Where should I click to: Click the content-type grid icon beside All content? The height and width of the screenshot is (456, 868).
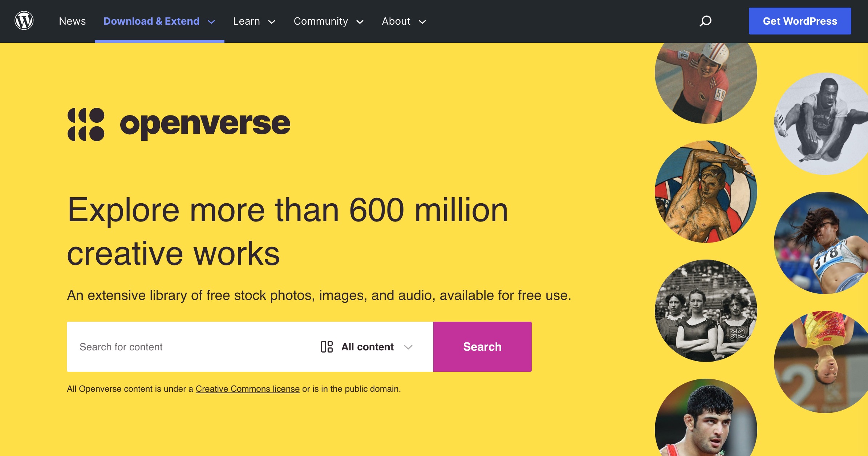[x=327, y=347]
